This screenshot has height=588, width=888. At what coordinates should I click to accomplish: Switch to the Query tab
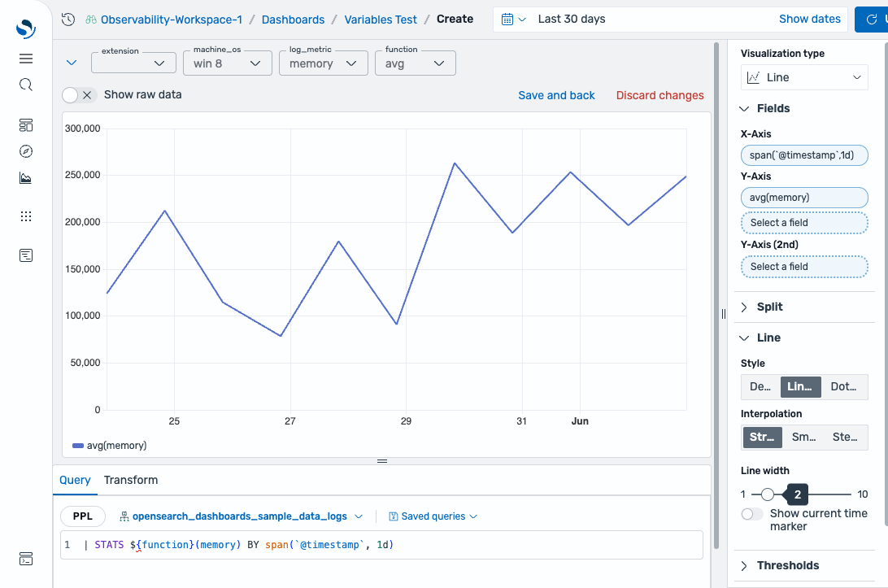pos(75,481)
